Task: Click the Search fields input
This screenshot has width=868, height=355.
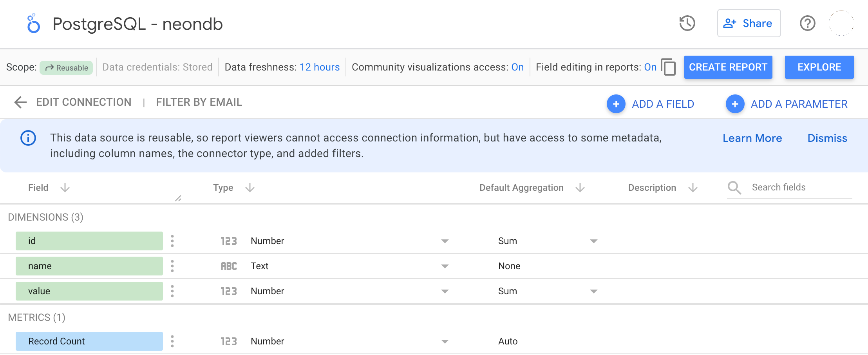Action: (799, 187)
